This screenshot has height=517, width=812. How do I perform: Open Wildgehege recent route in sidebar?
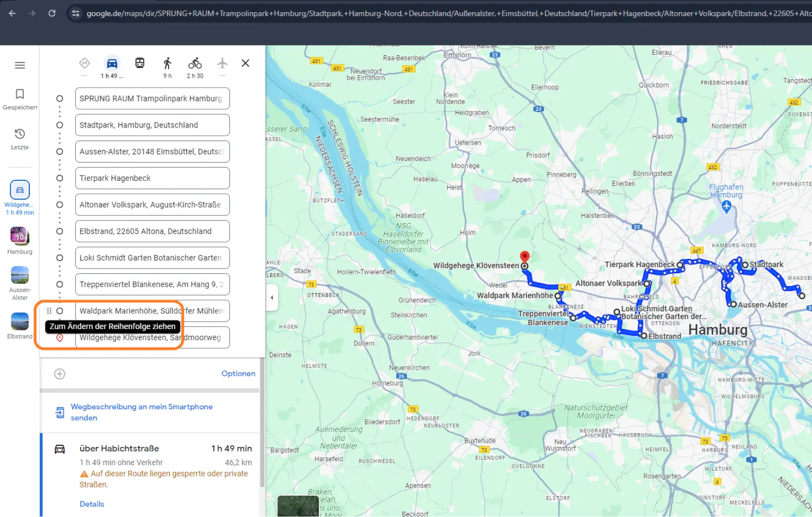coord(20,198)
